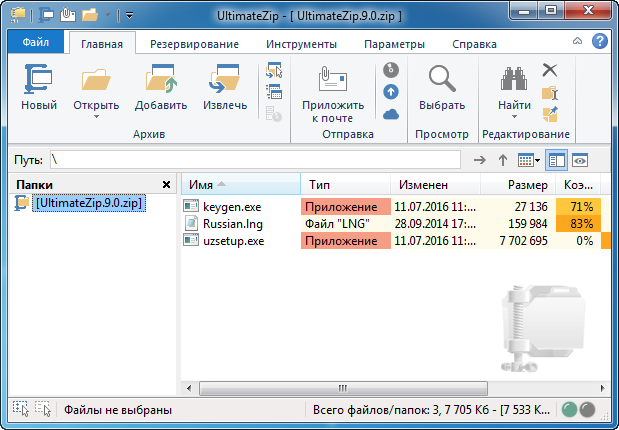The width and height of the screenshot is (619, 430).
Task: Click the Новый archive icon
Action: coord(38,81)
